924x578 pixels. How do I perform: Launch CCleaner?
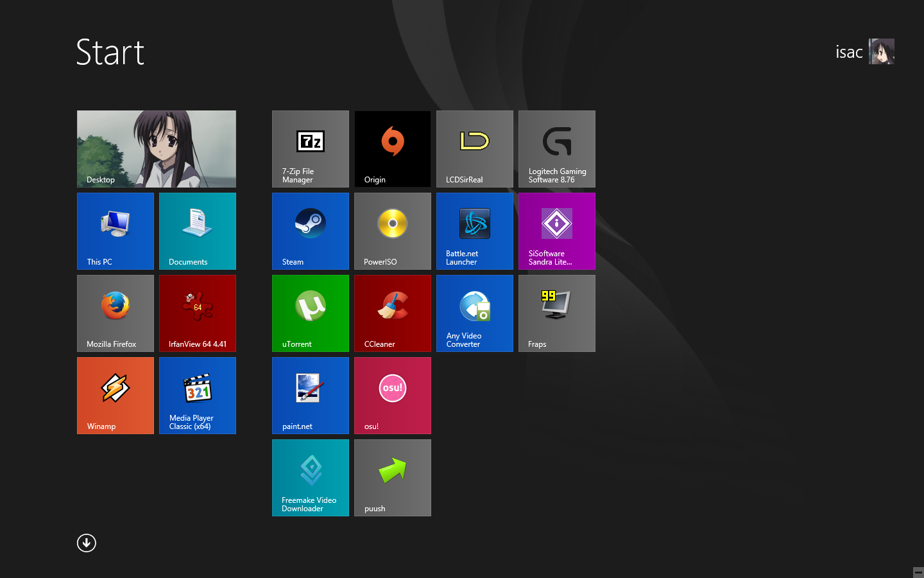393,313
